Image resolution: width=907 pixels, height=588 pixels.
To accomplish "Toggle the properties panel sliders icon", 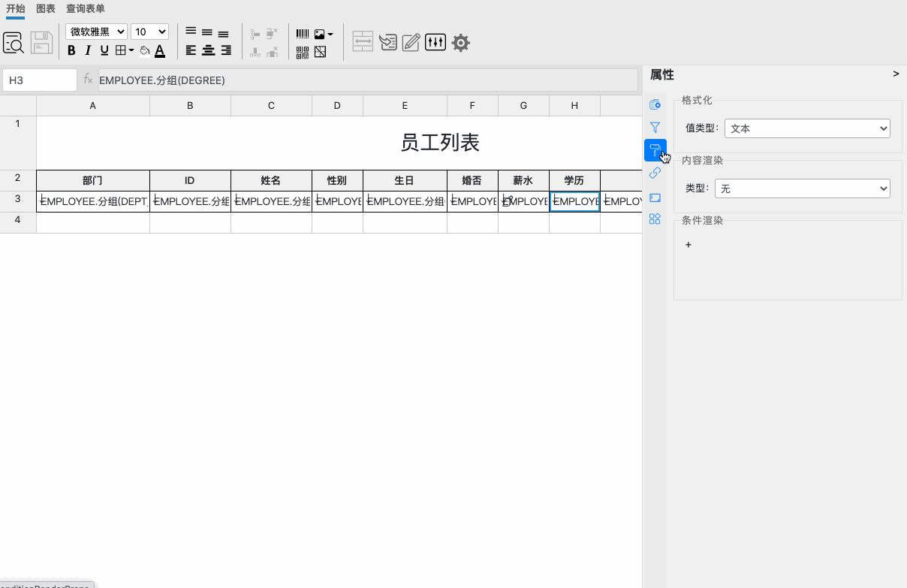I will 435,42.
